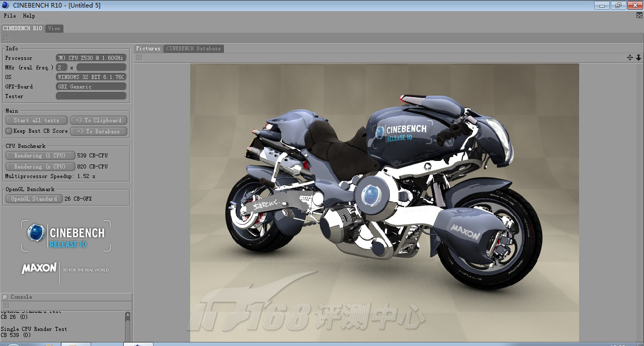Click the empty MHz multiplier field after x
This screenshot has width=644, height=346.
[101, 67]
